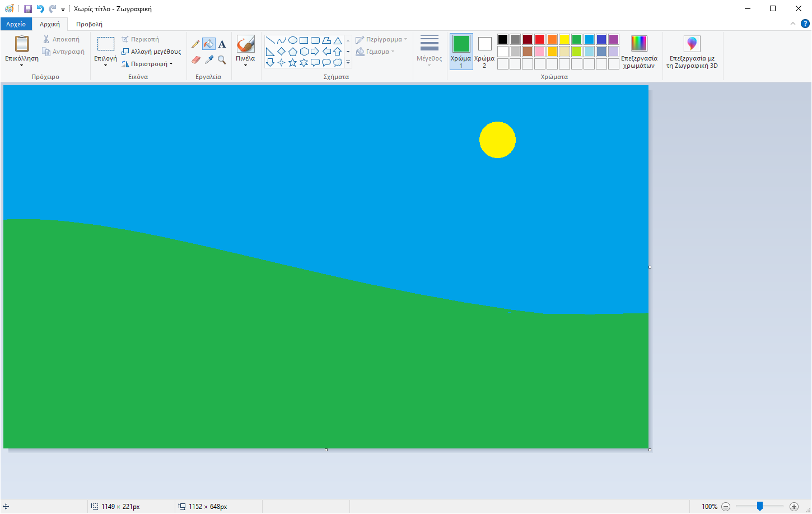Viewport: 812px width, 514px height.
Task: Expand the Επιλογή selection dropdown
Action: 105,65
